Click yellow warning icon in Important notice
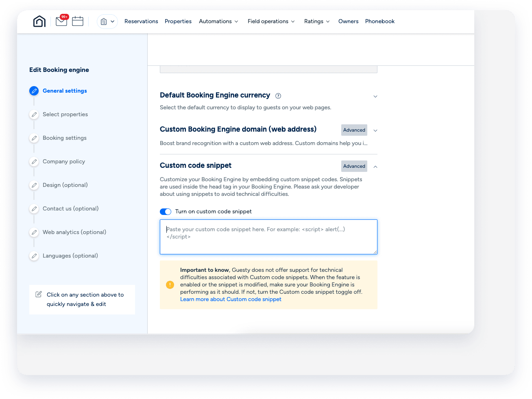The image size is (532, 399). [170, 285]
